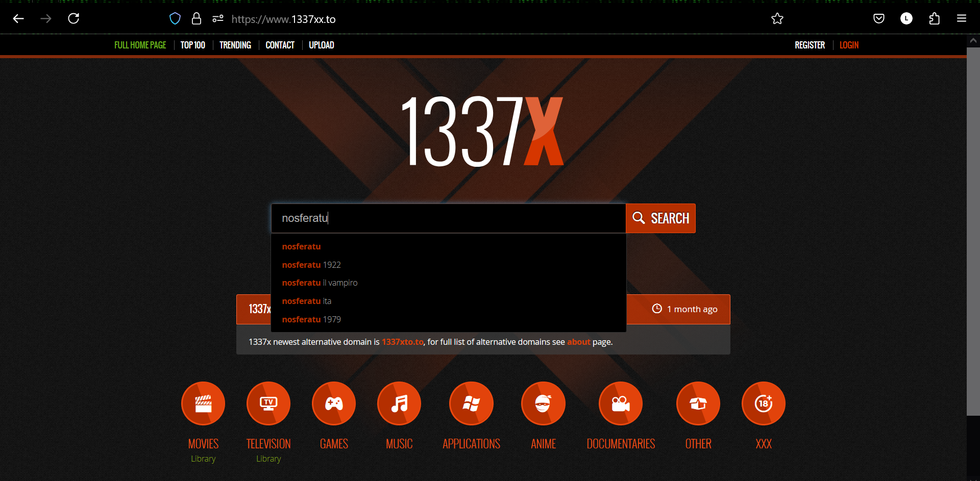Click the GAMES category label
Screen dimensions: 980x481
(334, 444)
